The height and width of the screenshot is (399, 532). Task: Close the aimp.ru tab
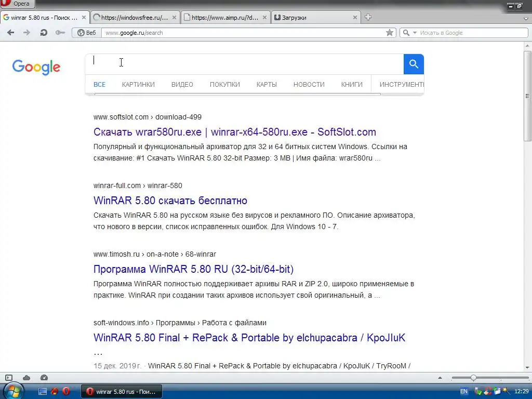coord(264,17)
